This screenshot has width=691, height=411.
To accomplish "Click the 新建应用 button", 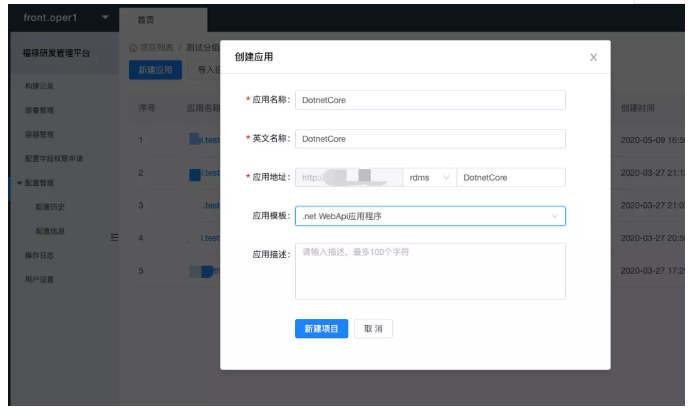I will (155, 70).
